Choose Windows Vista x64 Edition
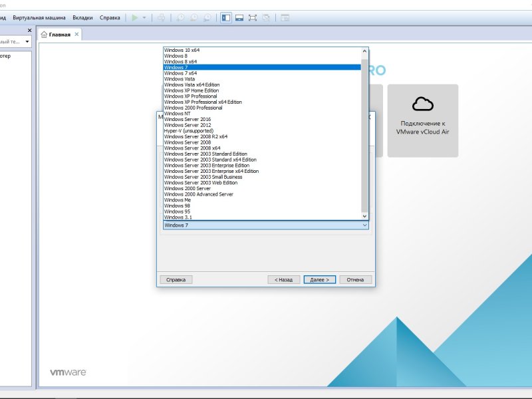Image resolution: width=532 pixels, height=399 pixels. (262, 85)
